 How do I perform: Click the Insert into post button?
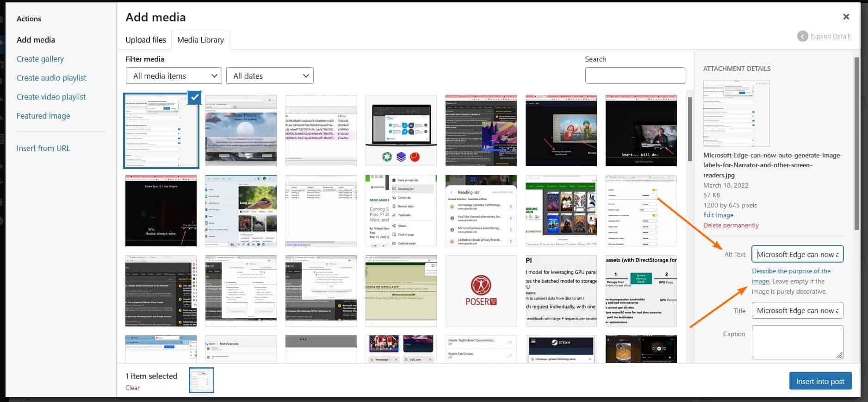820,381
